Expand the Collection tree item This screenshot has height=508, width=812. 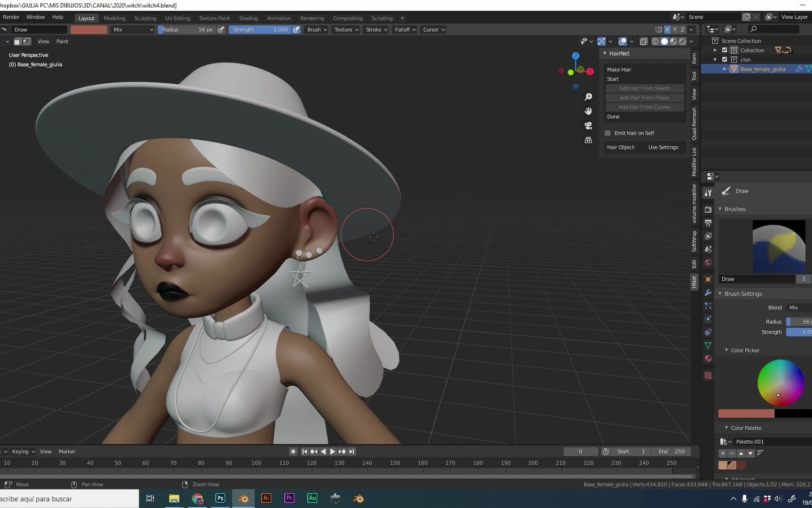point(715,50)
